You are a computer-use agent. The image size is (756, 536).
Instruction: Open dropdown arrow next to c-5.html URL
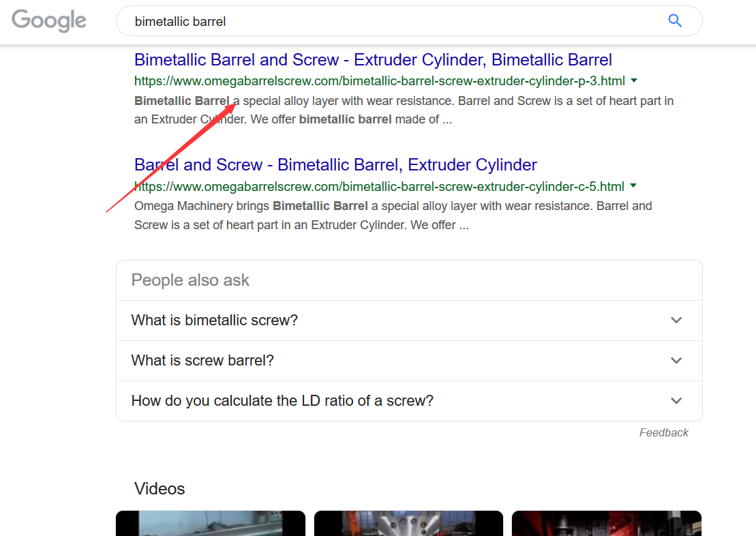[633, 185]
